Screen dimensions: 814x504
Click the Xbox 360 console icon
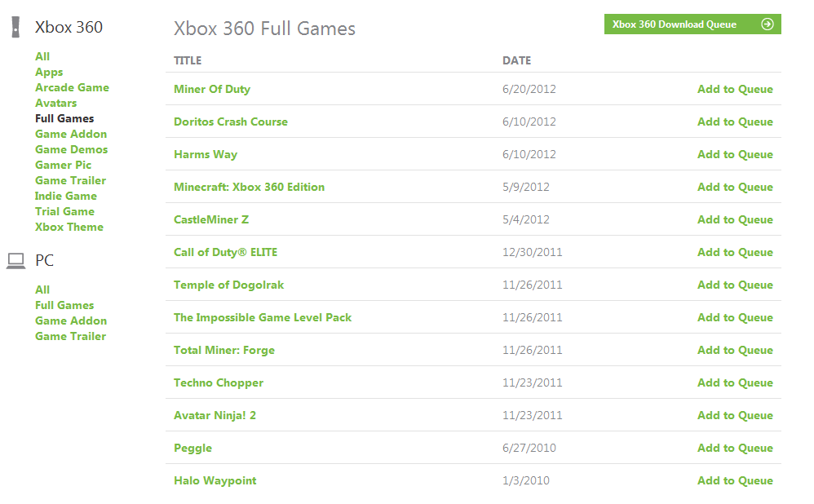click(x=15, y=28)
